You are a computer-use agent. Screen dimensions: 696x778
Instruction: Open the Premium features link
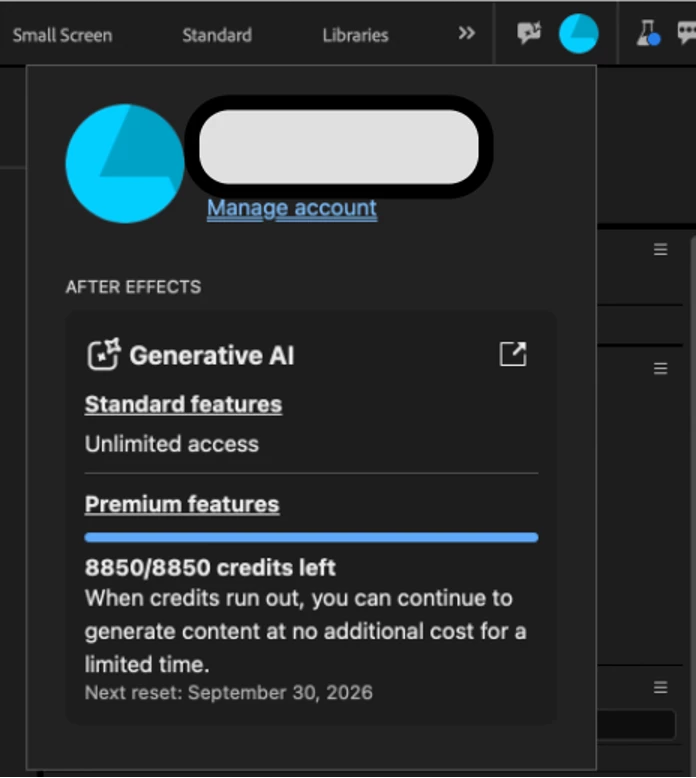182,505
